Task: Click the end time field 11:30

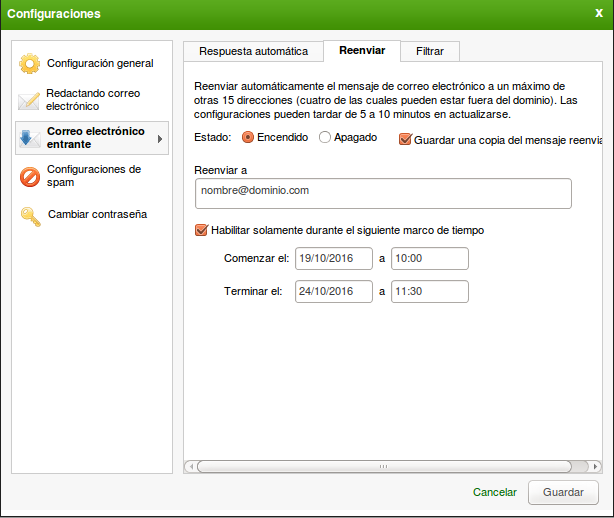Action: pyautogui.click(x=430, y=291)
